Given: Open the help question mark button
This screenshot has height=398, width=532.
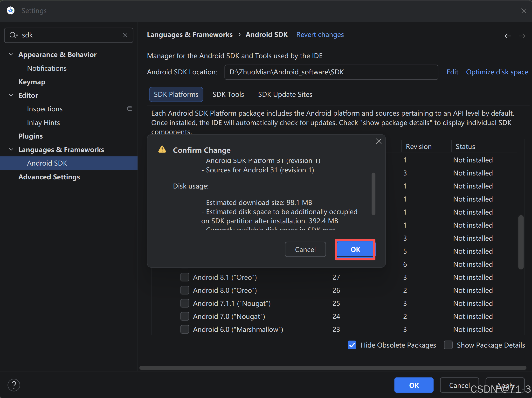Looking at the screenshot, I should click(x=14, y=385).
